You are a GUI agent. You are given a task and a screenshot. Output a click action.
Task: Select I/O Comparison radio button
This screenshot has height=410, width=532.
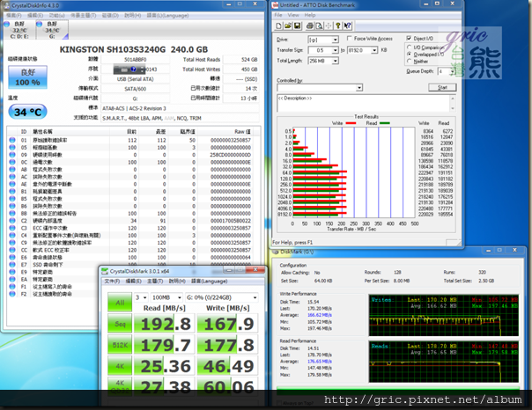[410, 48]
